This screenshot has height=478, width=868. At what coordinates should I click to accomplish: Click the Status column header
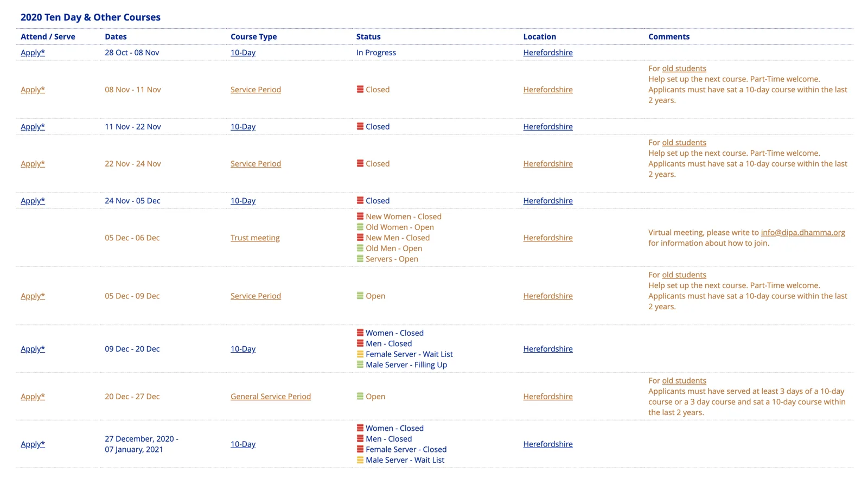(x=368, y=36)
